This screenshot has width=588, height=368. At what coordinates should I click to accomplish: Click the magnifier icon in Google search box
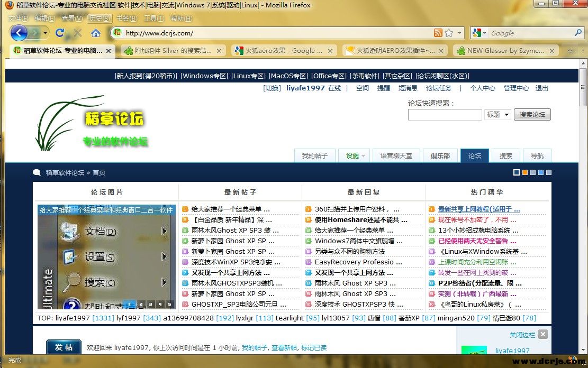pos(578,33)
